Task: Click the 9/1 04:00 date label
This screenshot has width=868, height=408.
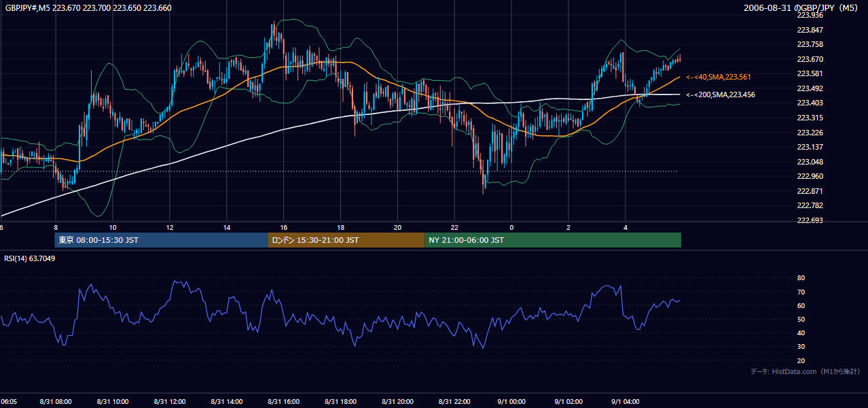Action: pos(626,402)
